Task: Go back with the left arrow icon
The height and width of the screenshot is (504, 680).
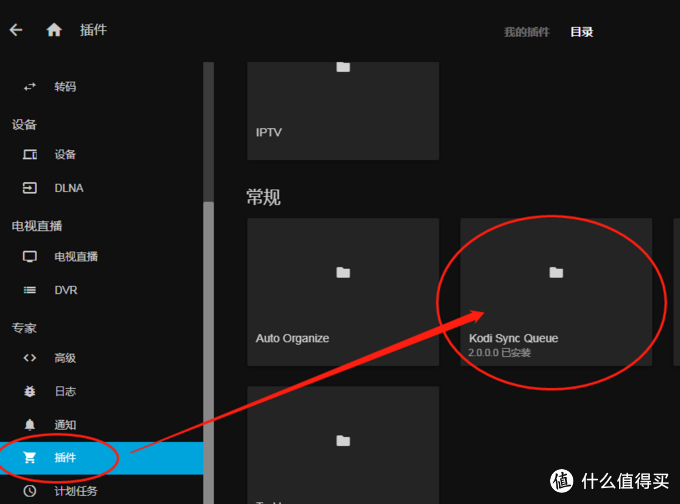Action: point(16,30)
